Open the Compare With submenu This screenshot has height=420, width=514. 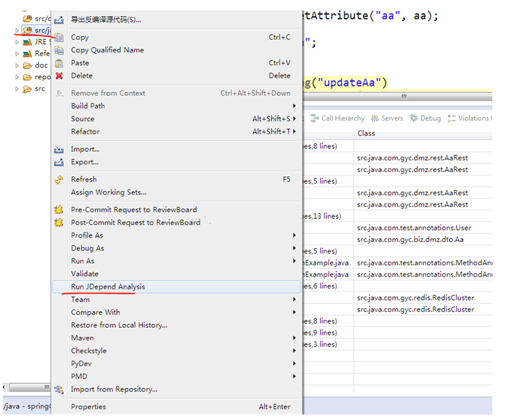(x=177, y=312)
